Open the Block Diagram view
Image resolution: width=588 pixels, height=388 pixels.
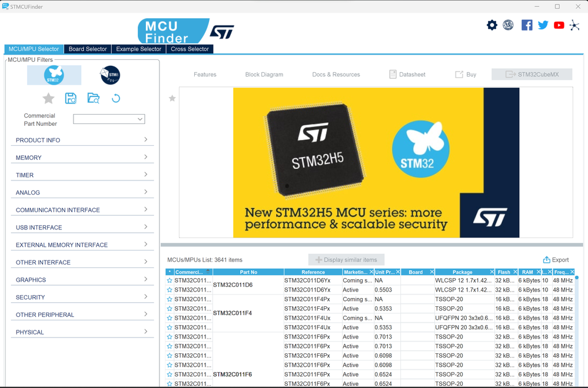(x=264, y=75)
